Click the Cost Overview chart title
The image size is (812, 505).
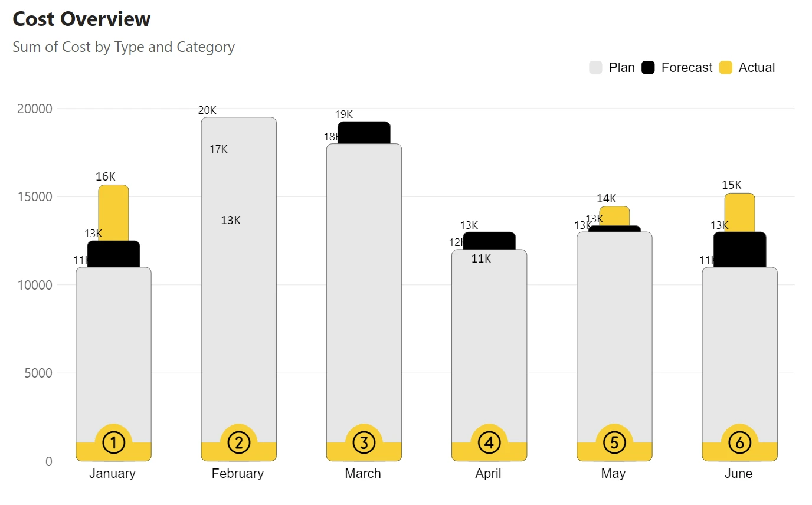tap(81, 19)
